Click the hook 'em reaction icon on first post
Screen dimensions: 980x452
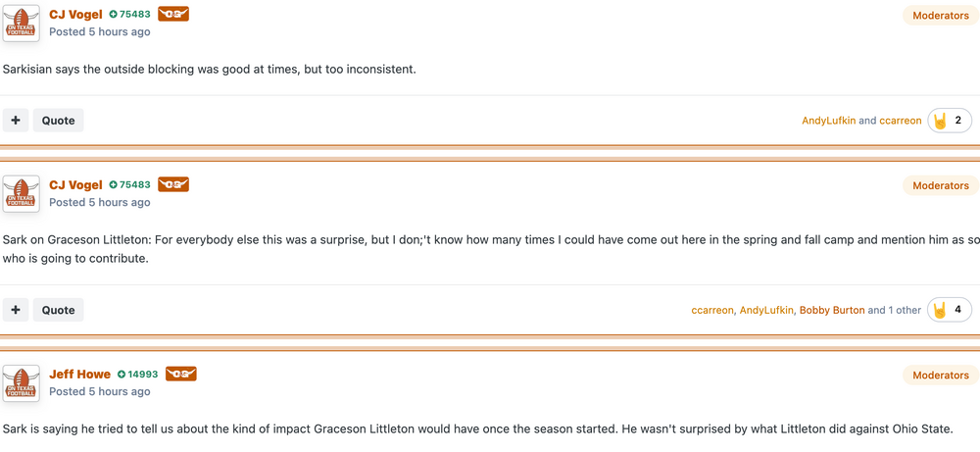point(940,121)
